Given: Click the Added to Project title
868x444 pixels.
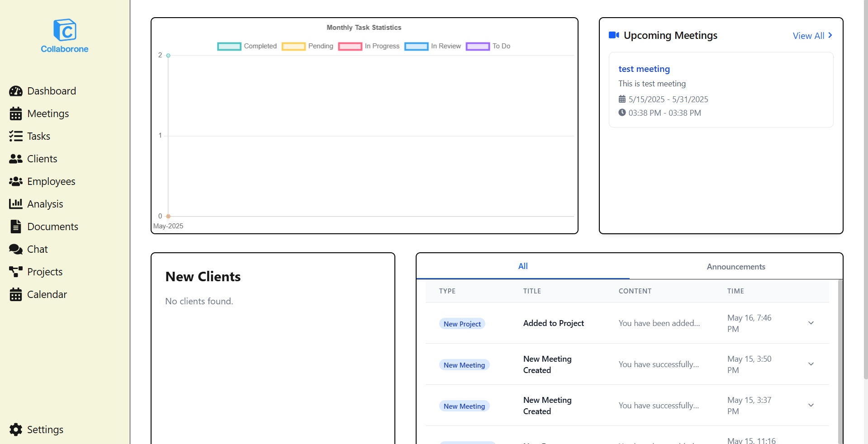Looking at the screenshot, I should pos(553,323).
